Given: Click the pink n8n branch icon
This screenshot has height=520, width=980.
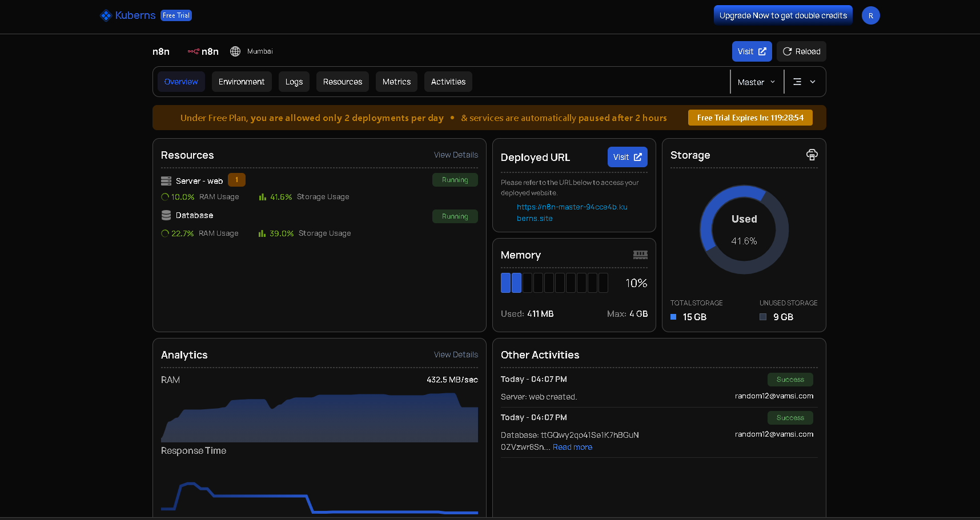Looking at the screenshot, I should coord(192,51).
